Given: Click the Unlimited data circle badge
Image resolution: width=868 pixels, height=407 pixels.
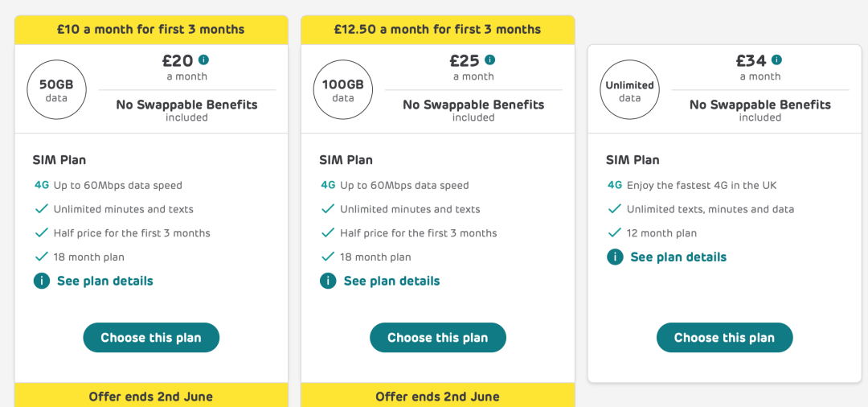Looking at the screenshot, I should click(630, 91).
